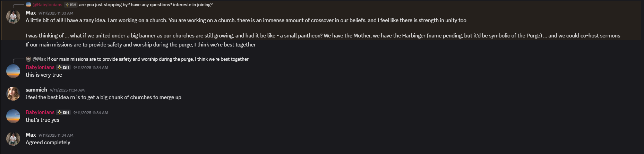The image size is (644, 154).
Task: Click the @Babylonians mention in top reply
Action: point(48,5)
